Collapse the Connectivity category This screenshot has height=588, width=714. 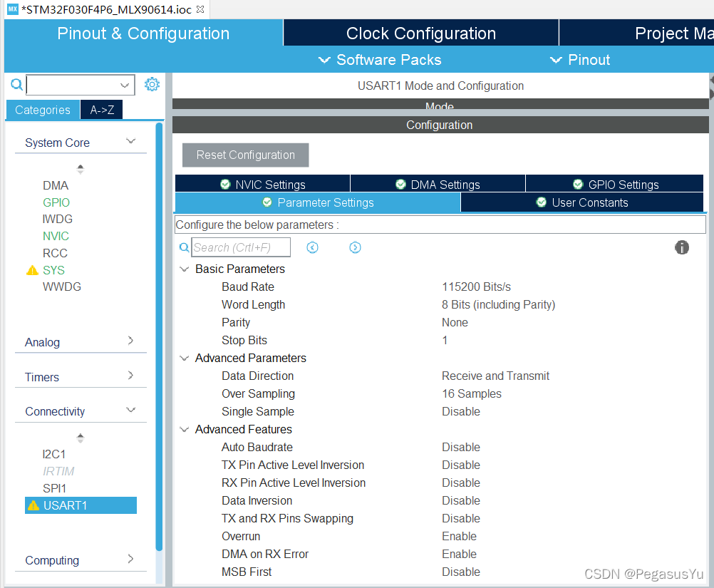[x=130, y=410]
